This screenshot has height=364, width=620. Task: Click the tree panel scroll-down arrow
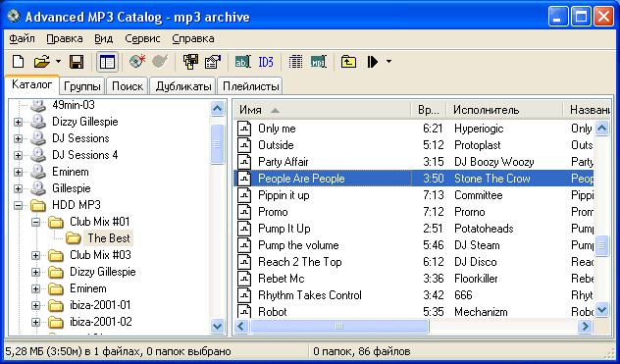tap(218, 327)
